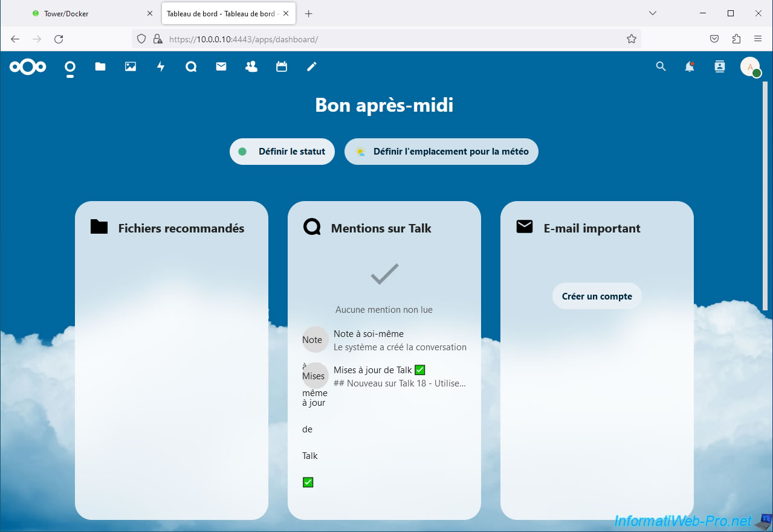Open the Note à soi-même conversation
Viewport: 773px width, 532px height.
(384, 340)
